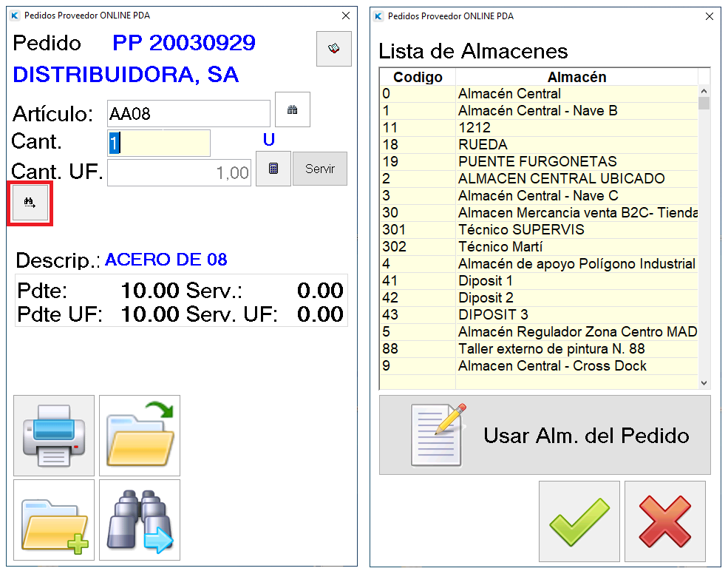Click large binoculars with blue arrow
Viewport: 728px width, 571px height.
tap(140, 520)
